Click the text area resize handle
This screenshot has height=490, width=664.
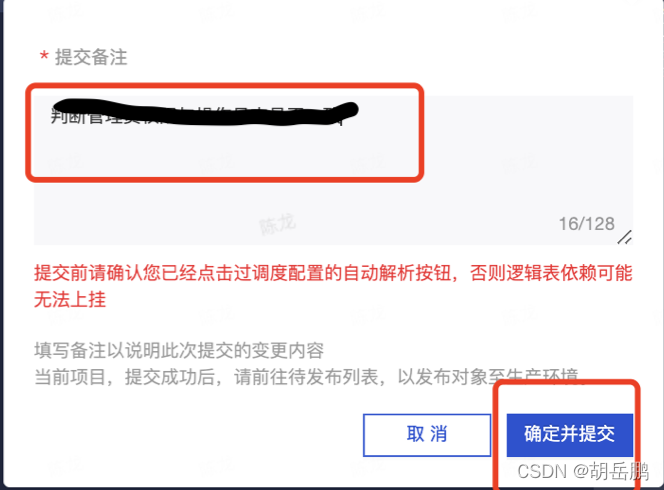click(625, 237)
